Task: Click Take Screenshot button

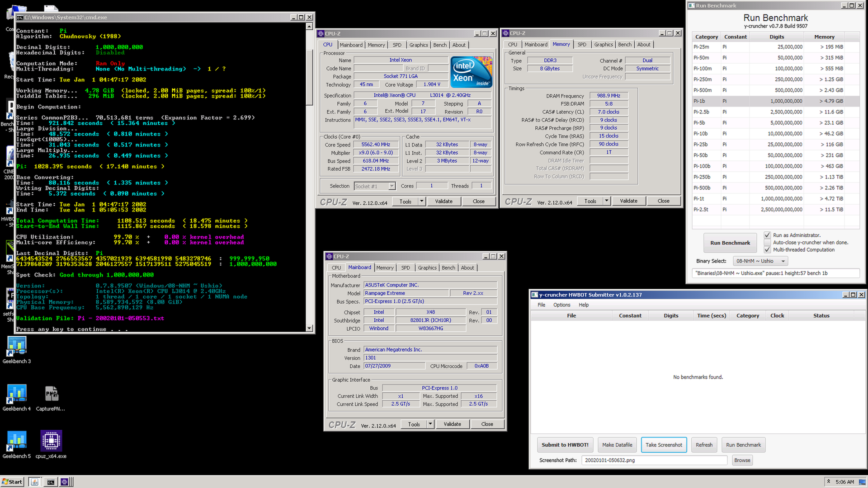Action: coord(664,445)
